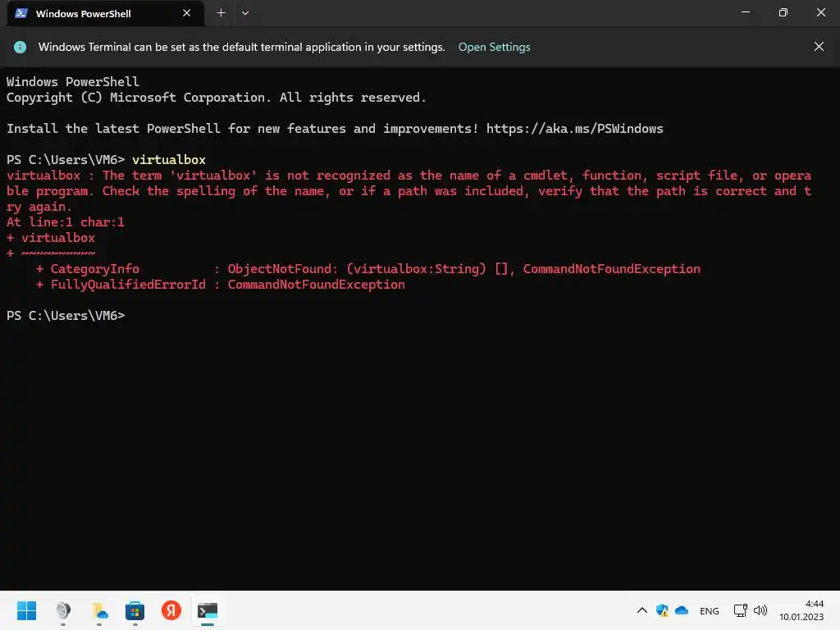Restore down the Terminal window
Viewport: 840px width, 630px height.
783,12
